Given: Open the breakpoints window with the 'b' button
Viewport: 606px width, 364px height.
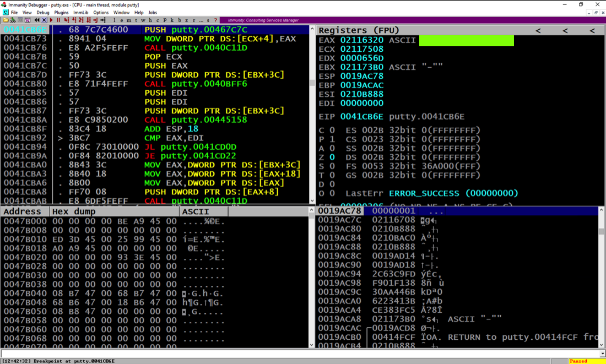Looking at the screenshot, I should [x=179, y=20].
